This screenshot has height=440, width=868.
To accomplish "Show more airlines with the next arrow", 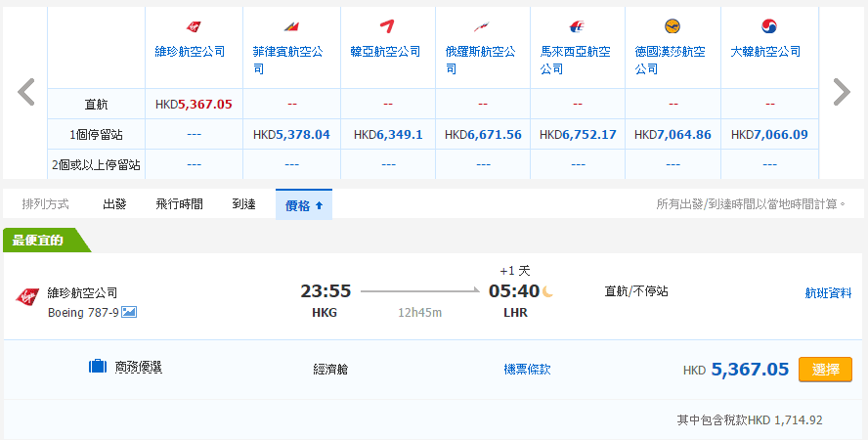I will [x=841, y=92].
